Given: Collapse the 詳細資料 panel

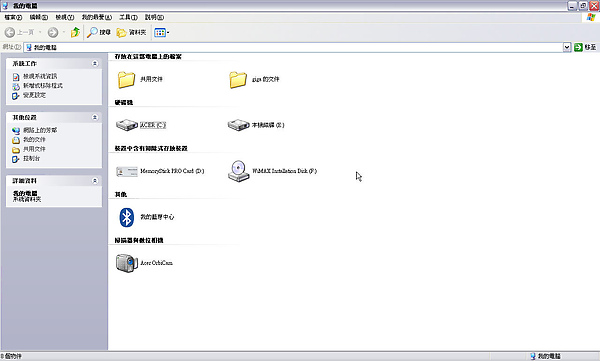Looking at the screenshot, I should click(x=95, y=181).
